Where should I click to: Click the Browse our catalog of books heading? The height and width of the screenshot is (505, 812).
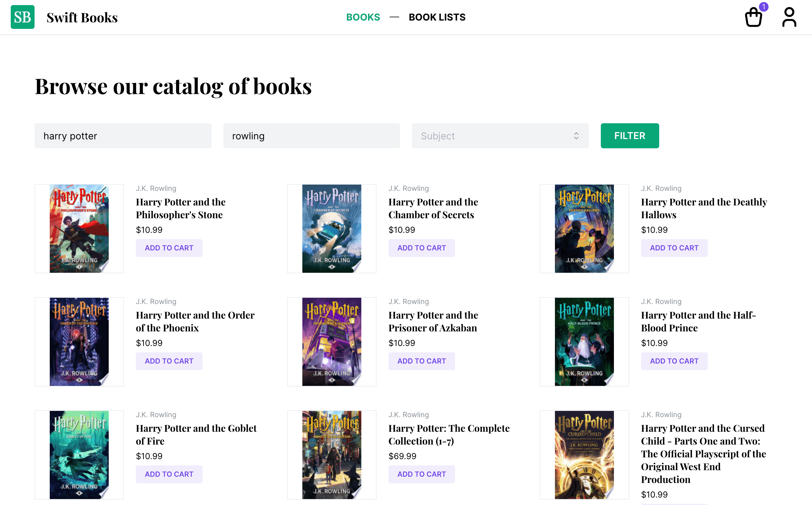pyautogui.click(x=173, y=87)
